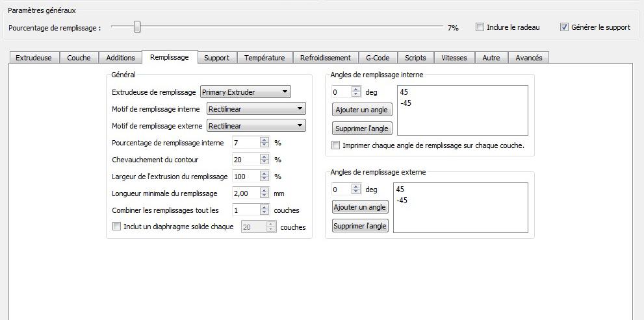The image size is (644, 320).
Task: Click Ajouter un angle for internal angles
Action: point(362,110)
